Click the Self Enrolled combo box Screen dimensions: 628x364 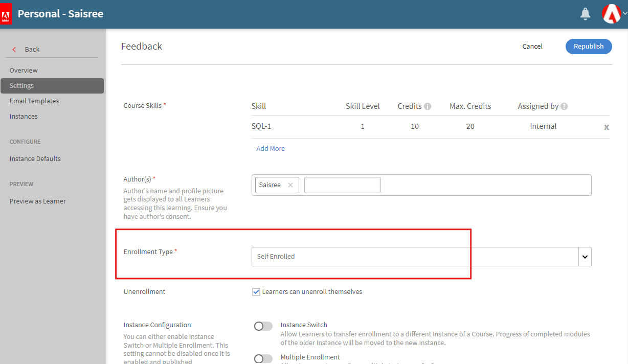point(414,257)
